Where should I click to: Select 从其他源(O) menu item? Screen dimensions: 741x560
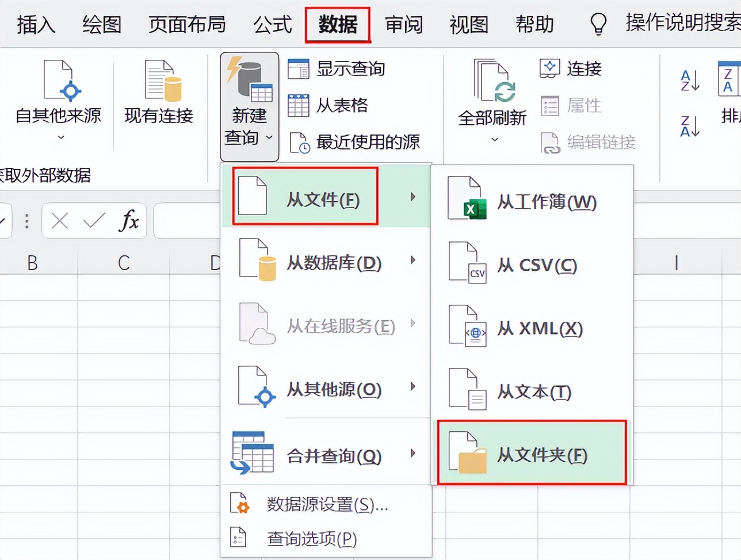click(326, 388)
